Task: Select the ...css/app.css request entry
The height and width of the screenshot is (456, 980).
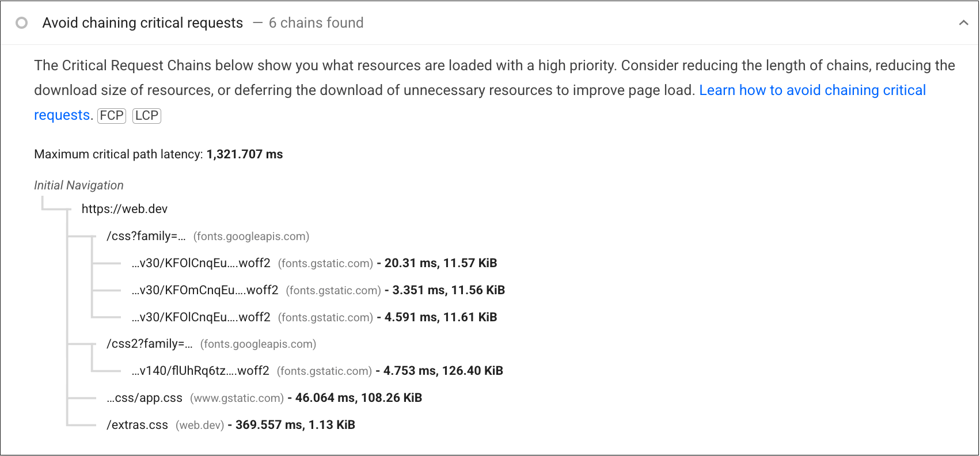Action: (x=144, y=397)
